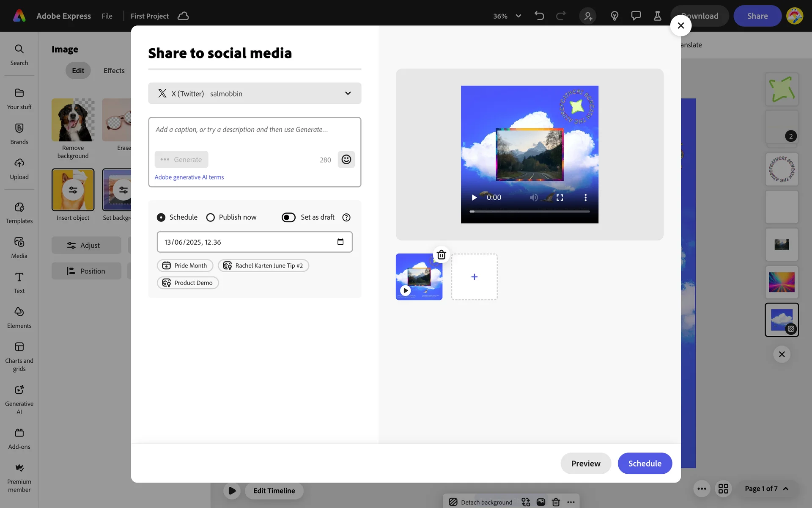This screenshot has height=508, width=812.
Task: Open video preview more options menu
Action: [585, 198]
